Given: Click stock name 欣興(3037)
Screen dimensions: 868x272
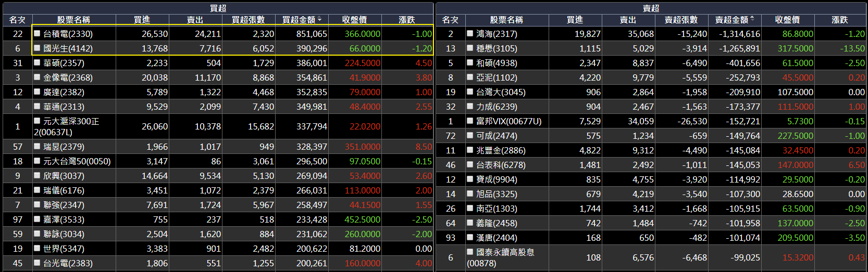Looking at the screenshot, I should [x=64, y=176].
